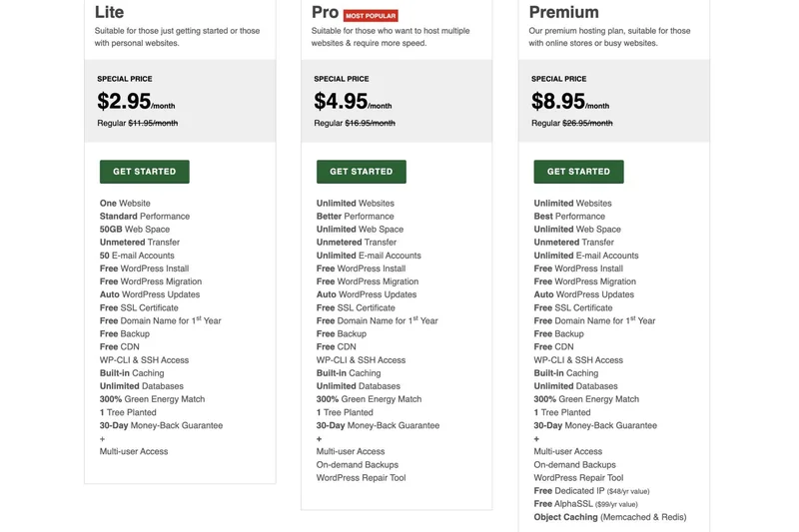Select the Lite plan heading
The height and width of the screenshot is (532, 799).
pyautogui.click(x=110, y=13)
